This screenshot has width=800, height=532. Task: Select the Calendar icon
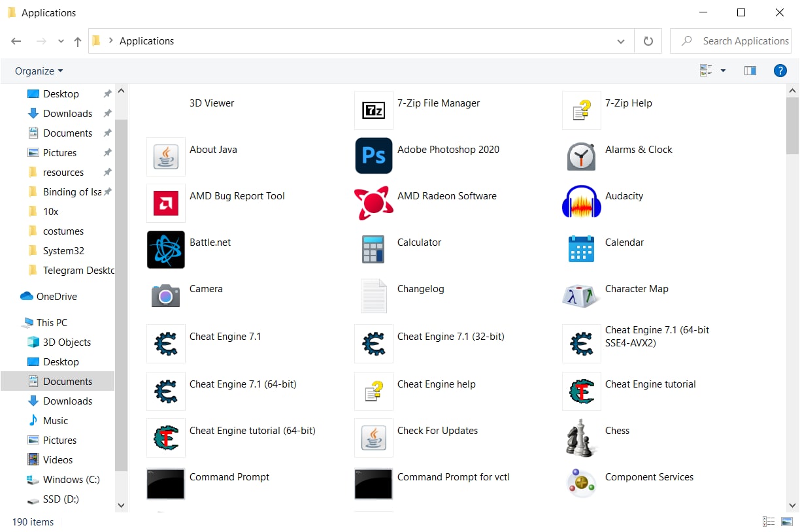click(582, 249)
